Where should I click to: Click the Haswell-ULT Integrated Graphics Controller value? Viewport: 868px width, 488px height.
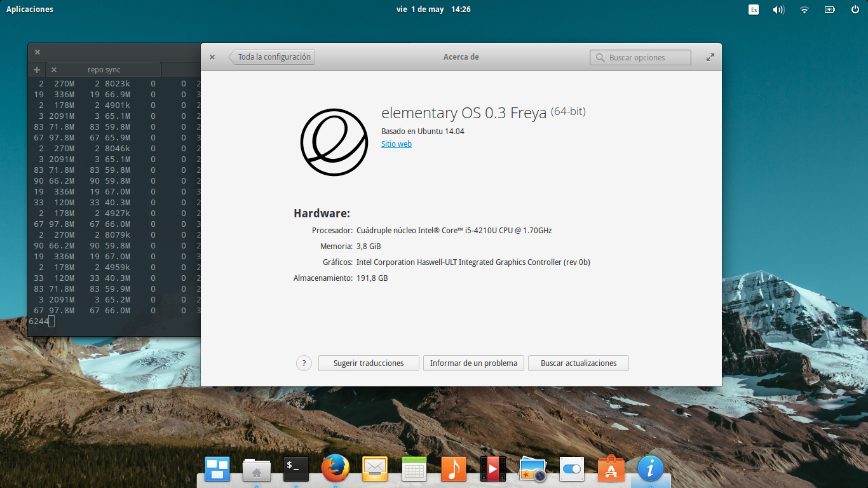(x=473, y=262)
